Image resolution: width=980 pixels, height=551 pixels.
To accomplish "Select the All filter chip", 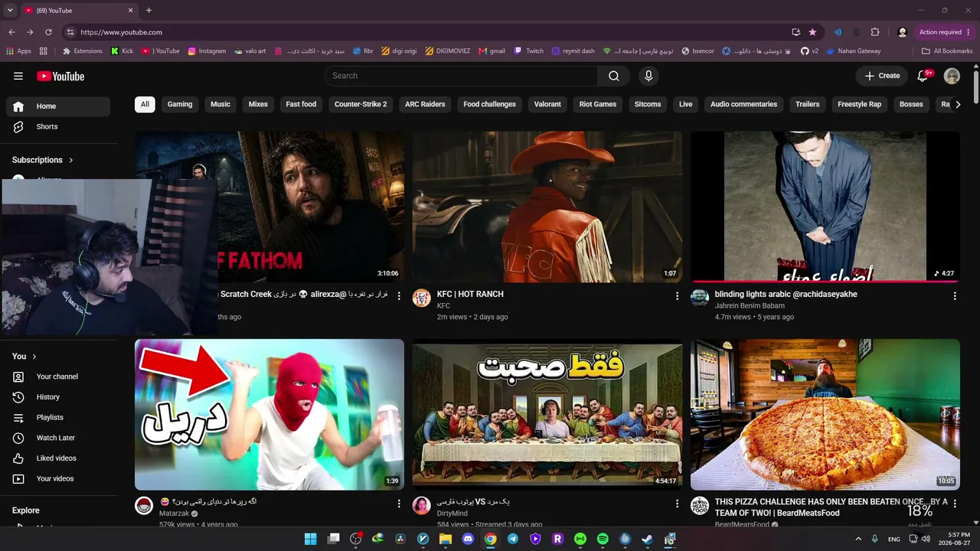I will 145,104.
